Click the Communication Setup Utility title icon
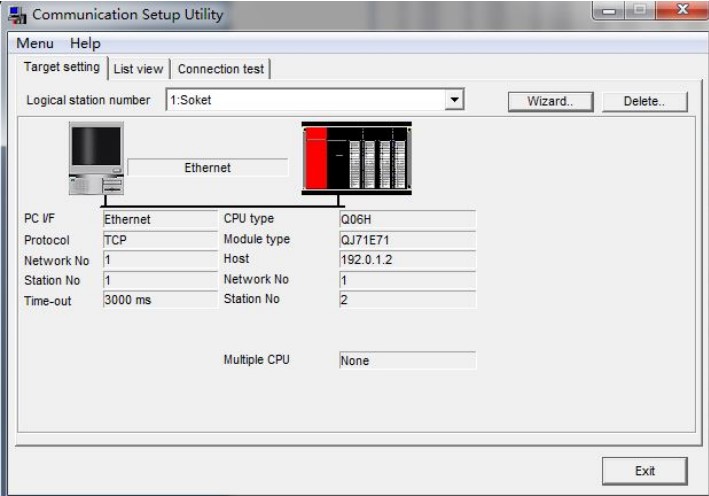 (x=17, y=15)
